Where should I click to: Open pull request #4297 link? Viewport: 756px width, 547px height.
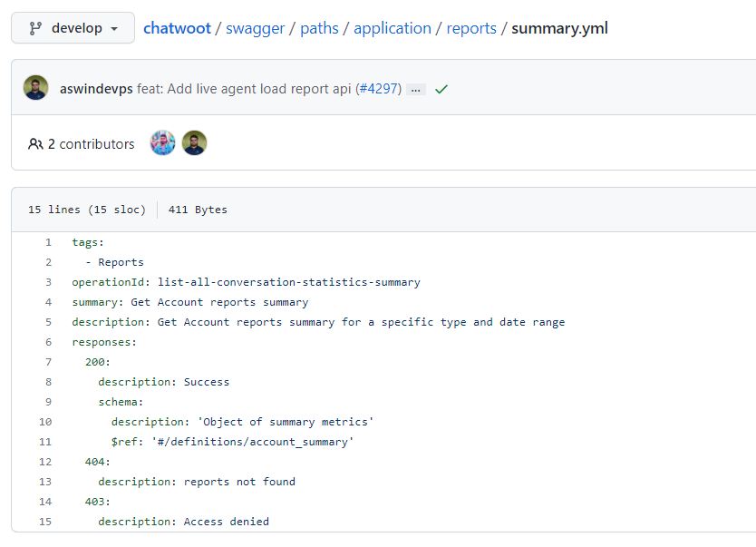tap(379, 89)
